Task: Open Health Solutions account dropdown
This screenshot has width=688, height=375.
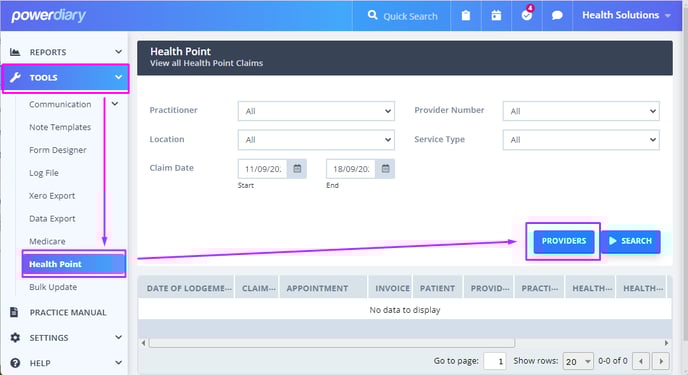Action: (626, 15)
